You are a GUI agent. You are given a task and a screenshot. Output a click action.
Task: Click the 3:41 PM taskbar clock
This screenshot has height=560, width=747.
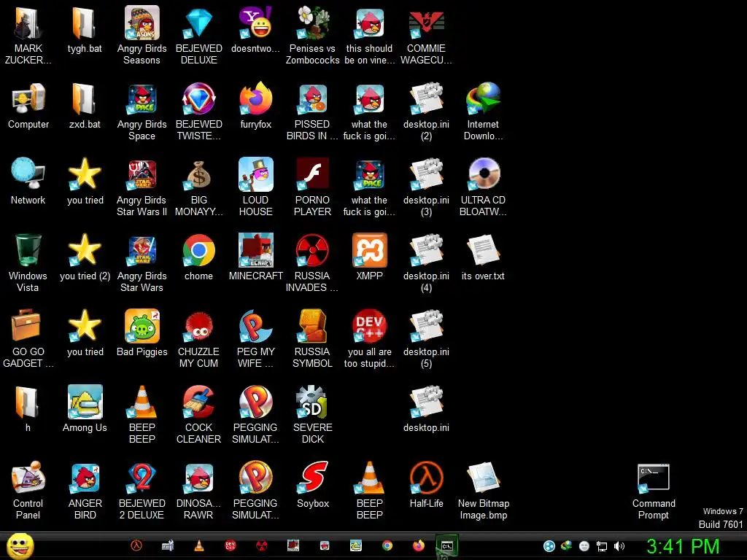[682, 546]
